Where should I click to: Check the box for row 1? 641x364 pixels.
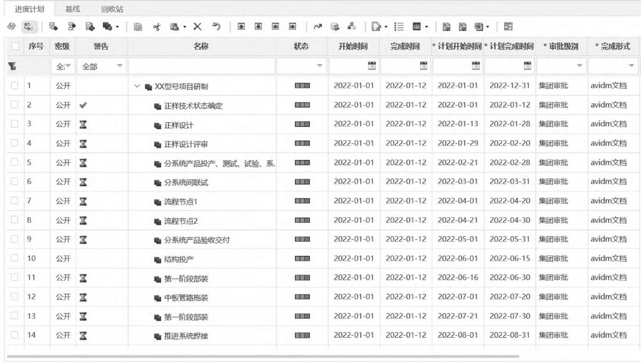click(13, 85)
